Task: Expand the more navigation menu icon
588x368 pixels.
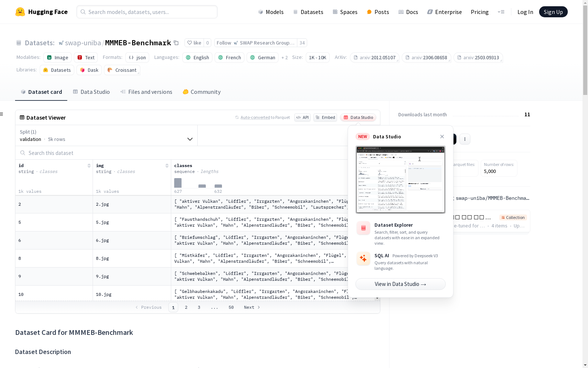Action: tap(501, 12)
